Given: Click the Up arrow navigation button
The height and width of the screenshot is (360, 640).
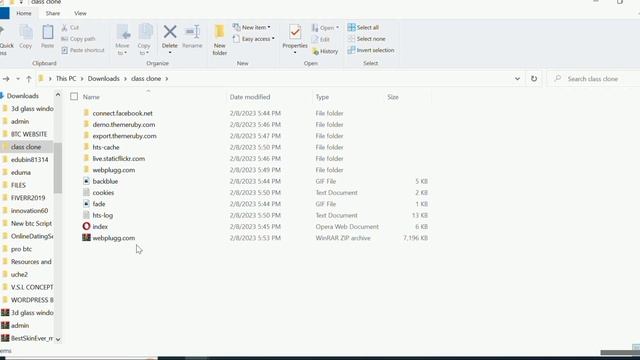Looking at the screenshot, I should [29, 78].
